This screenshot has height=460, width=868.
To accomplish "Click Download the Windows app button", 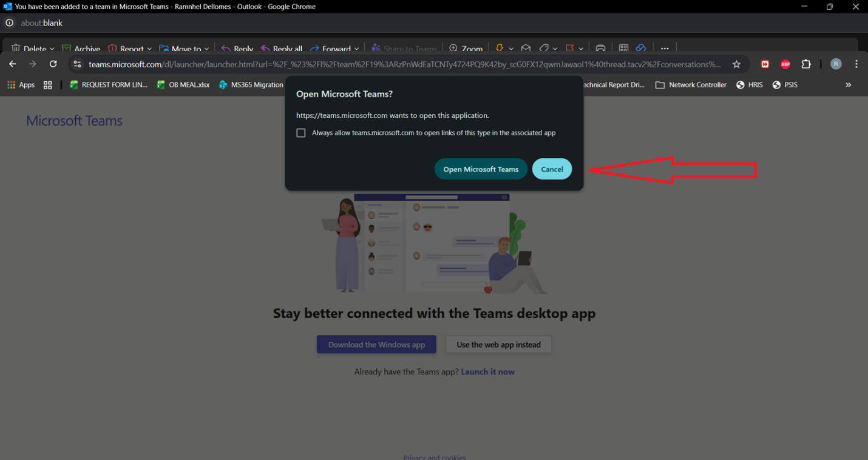I will pyautogui.click(x=376, y=345).
